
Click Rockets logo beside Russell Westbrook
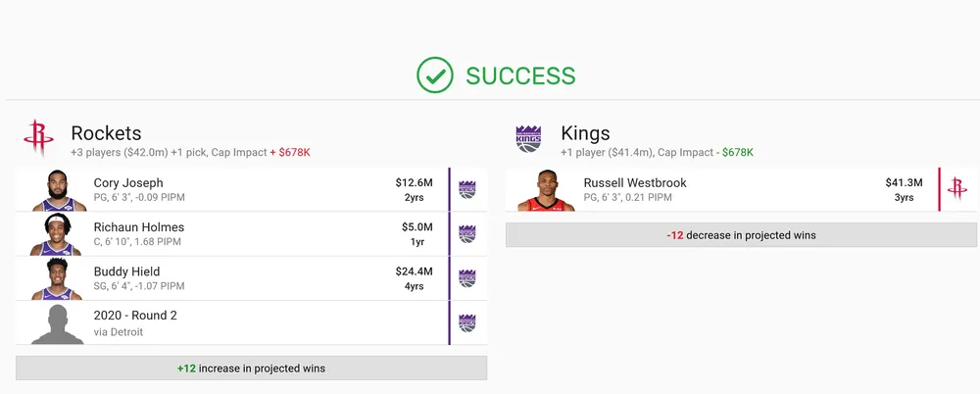(x=957, y=190)
